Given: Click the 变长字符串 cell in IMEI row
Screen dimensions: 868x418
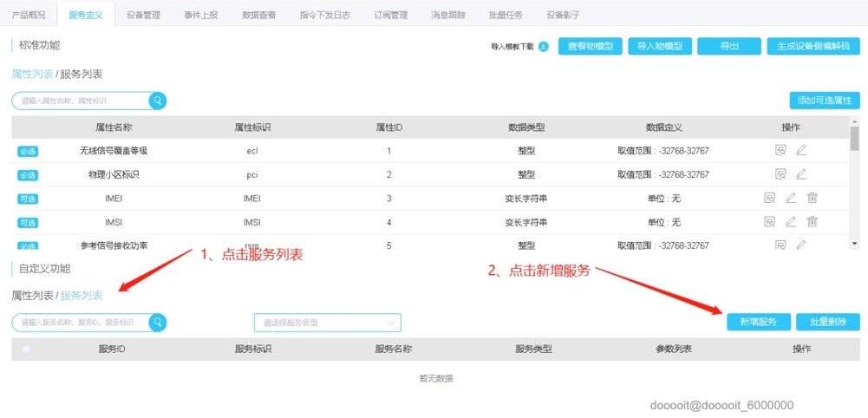Looking at the screenshot, I should [x=525, y=199].
